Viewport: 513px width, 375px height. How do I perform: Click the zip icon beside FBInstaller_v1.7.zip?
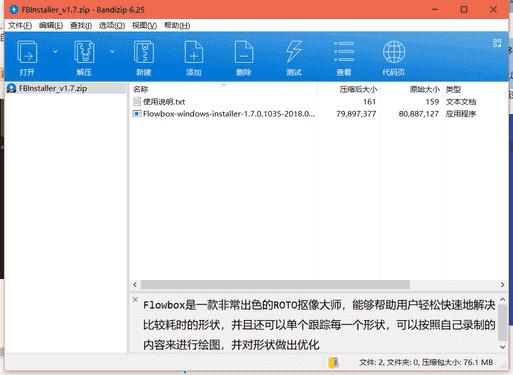coord(12,88)
